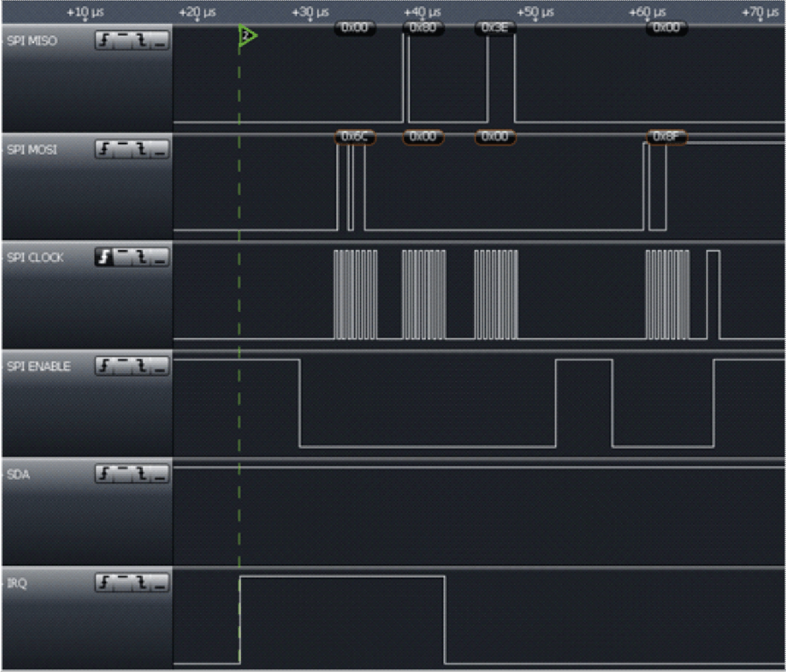Toggle low level trigger on SPI ENABLE
Screen dimensions: 786x672
pos(160,365)
